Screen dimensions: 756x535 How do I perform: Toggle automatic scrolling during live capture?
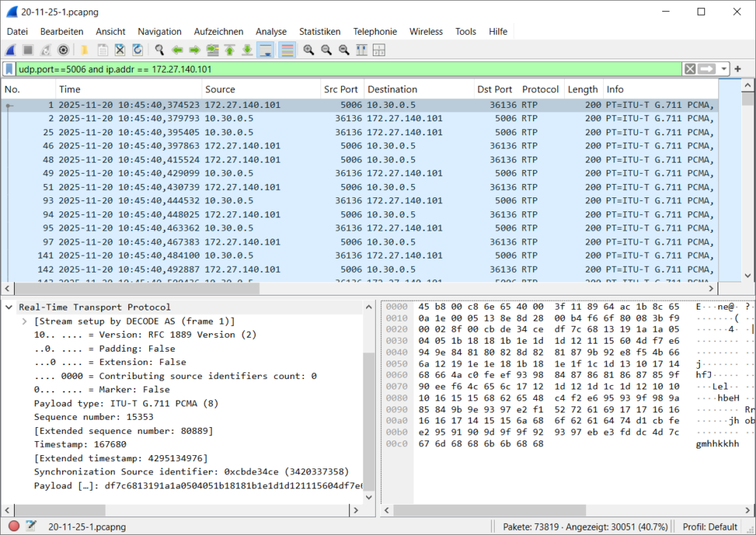click(266, 50)
